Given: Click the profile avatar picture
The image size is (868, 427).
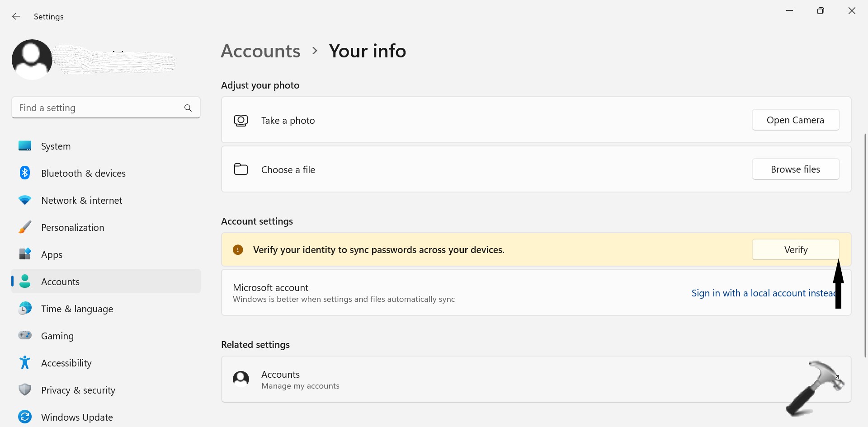Looking at the screenshot, I should point(32,59).
